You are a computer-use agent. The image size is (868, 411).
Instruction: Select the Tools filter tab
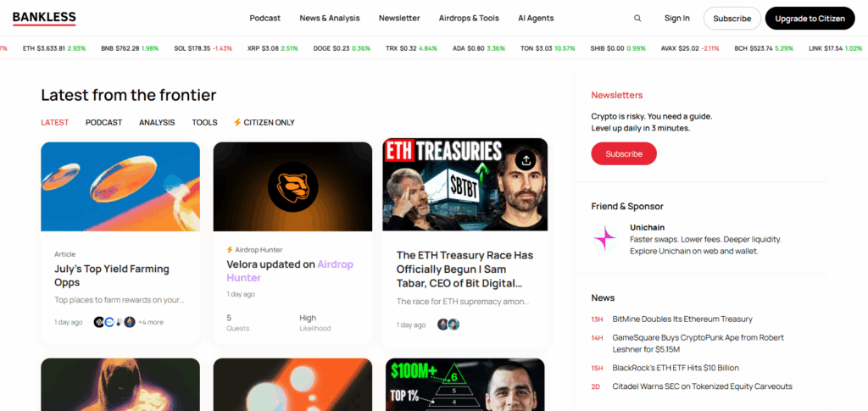point(204,122)
